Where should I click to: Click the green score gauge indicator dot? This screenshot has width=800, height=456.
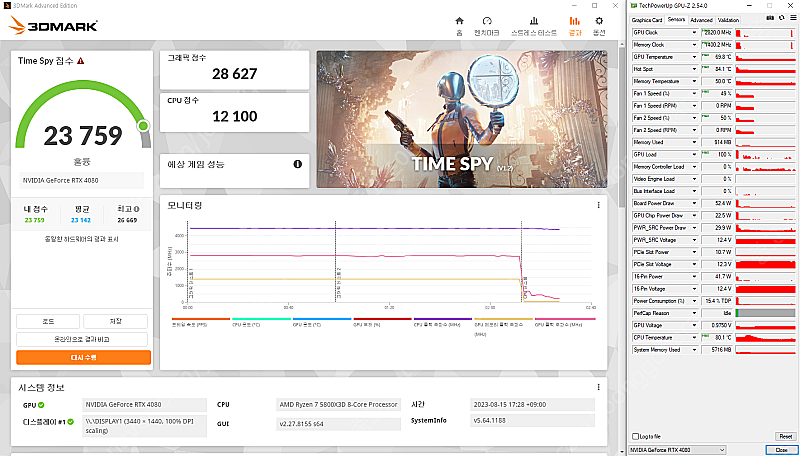[143, 125]
